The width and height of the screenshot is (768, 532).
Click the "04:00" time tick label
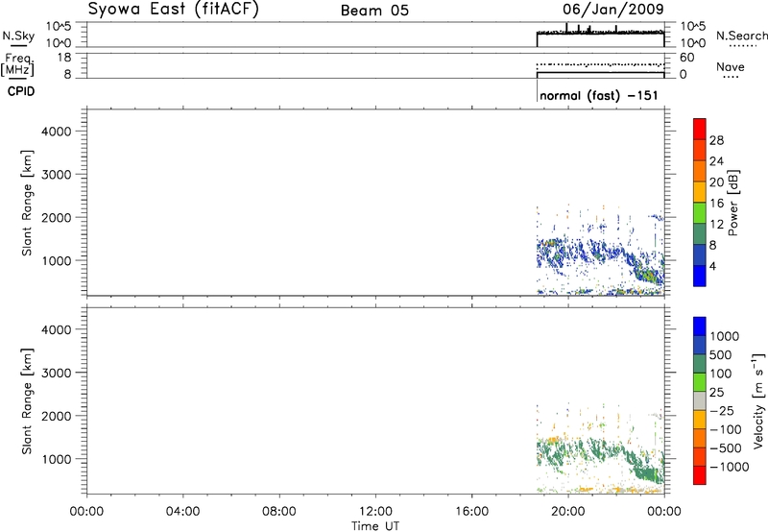click(x=183, y=512)
